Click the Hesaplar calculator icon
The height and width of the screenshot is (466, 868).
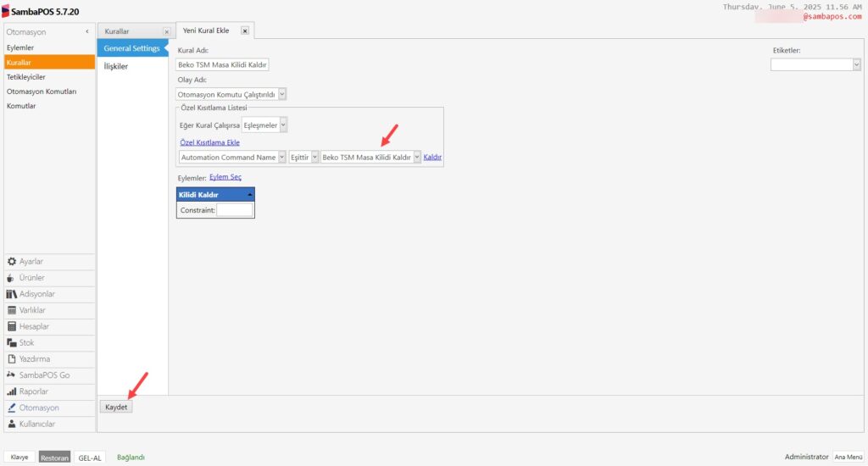(12, 326)
